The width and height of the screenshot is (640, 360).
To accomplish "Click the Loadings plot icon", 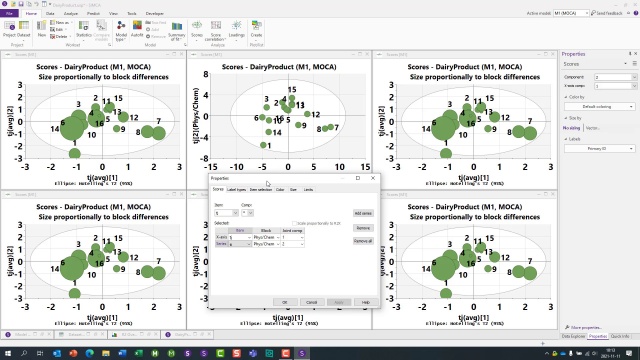I will [x=236, y=29].
